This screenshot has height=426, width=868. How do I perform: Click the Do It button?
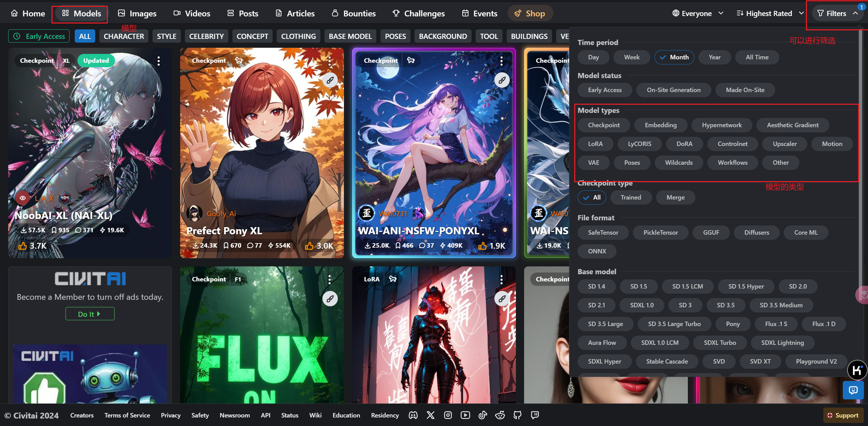(90, 314)
